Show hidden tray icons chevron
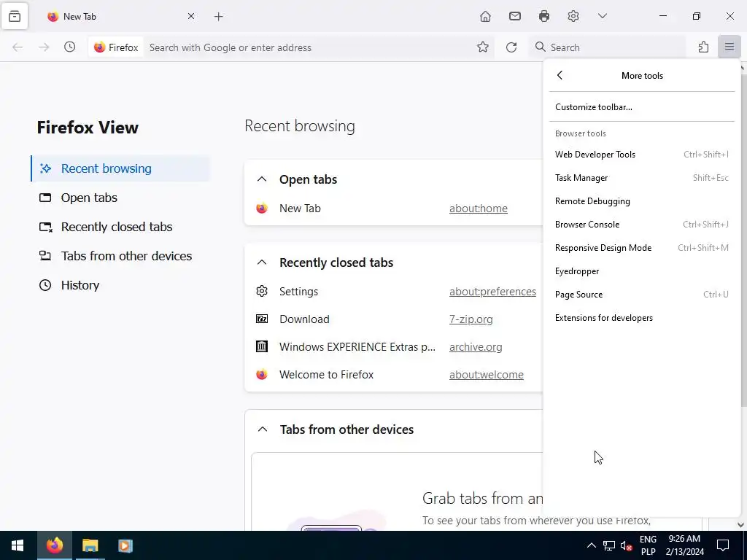Viewport: 747px width, 560px height. 591,545
